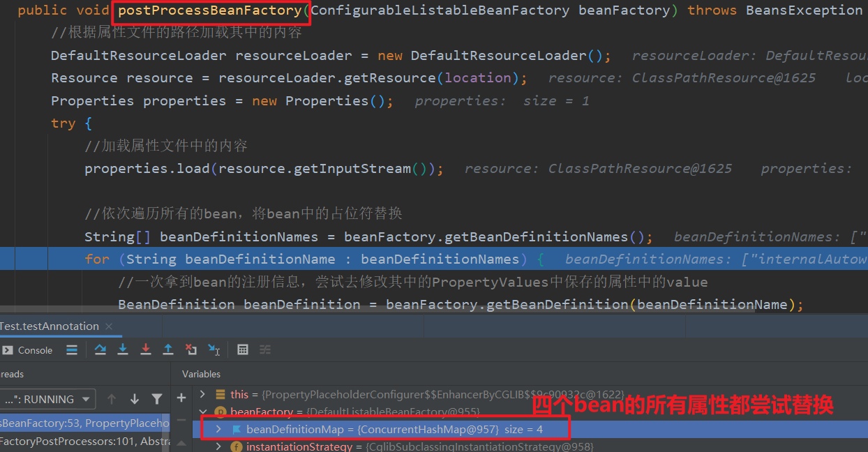The height and width of the screenshot is (452, 868).
Task: Click the Show Execution Point icon
Action: click(72, 349)
